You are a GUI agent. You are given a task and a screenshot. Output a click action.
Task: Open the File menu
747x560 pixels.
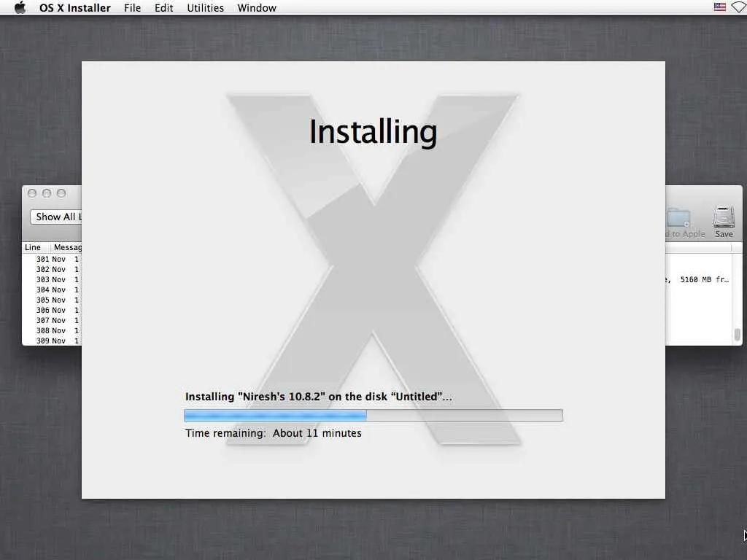click(x=133, y=8)
